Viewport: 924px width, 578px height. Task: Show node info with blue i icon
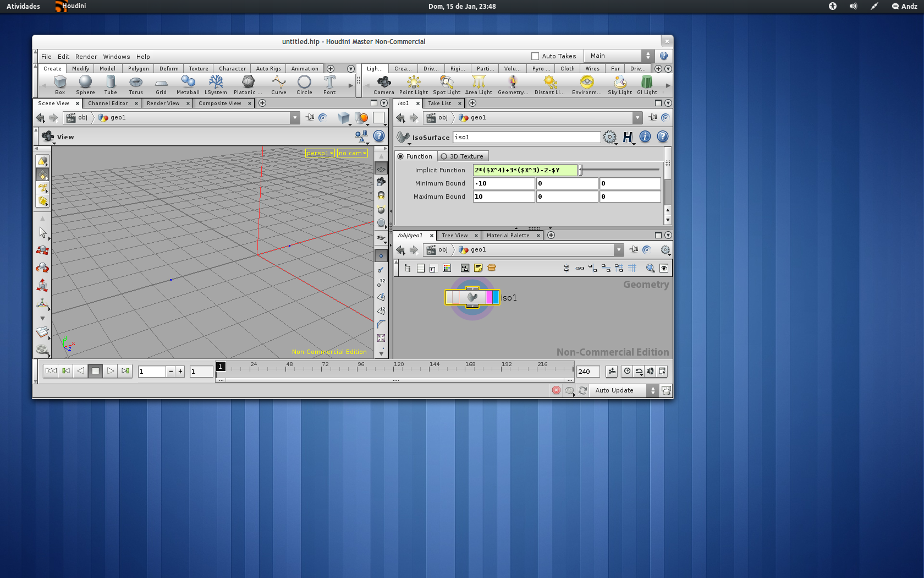(645, 137)
